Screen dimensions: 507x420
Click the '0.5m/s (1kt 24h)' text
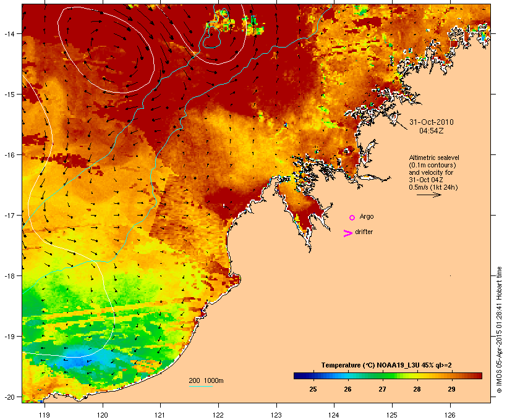(x=433, y=187)
